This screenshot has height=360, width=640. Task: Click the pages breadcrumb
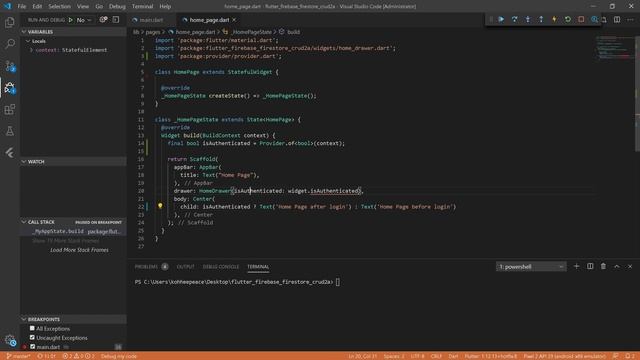pyautogui.click(x=153, y=32)
